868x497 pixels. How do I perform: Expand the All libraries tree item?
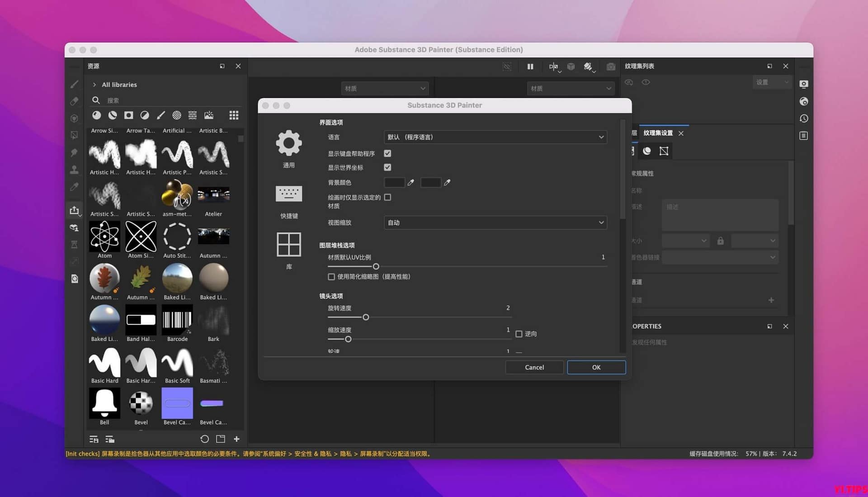coord(94,85)
